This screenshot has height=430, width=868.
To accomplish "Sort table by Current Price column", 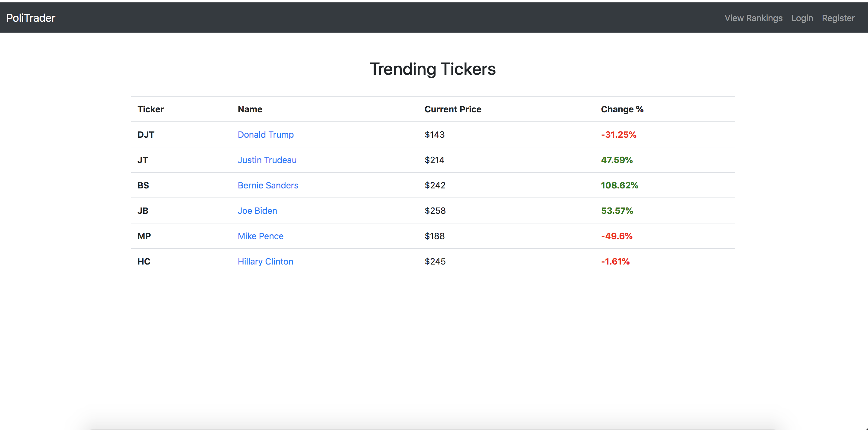I will [x=453, y=109].
